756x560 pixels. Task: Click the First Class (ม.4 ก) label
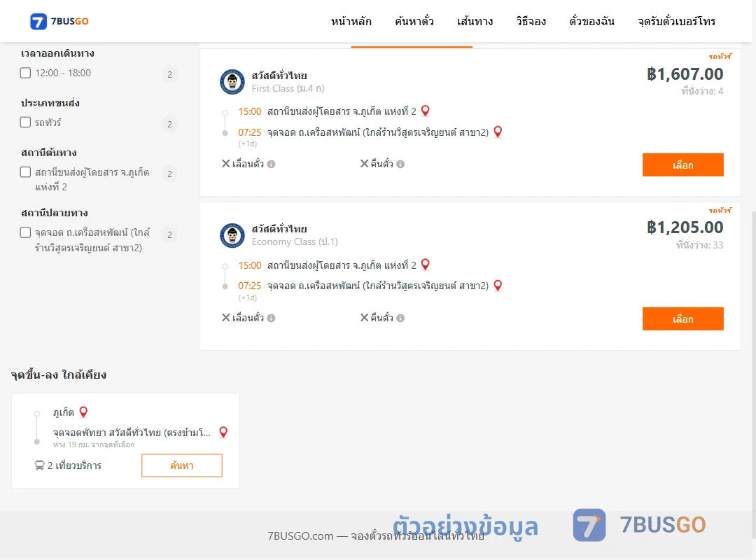[288, 89]
